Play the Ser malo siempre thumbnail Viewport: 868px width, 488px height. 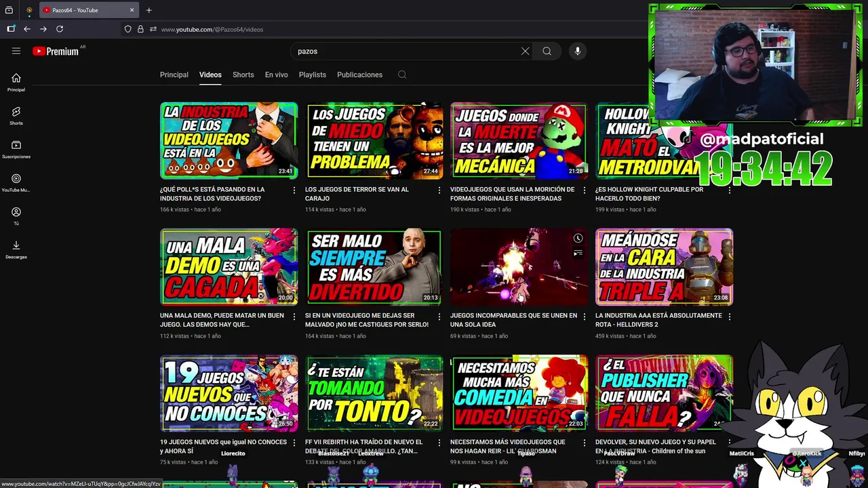tap(374, 266)
